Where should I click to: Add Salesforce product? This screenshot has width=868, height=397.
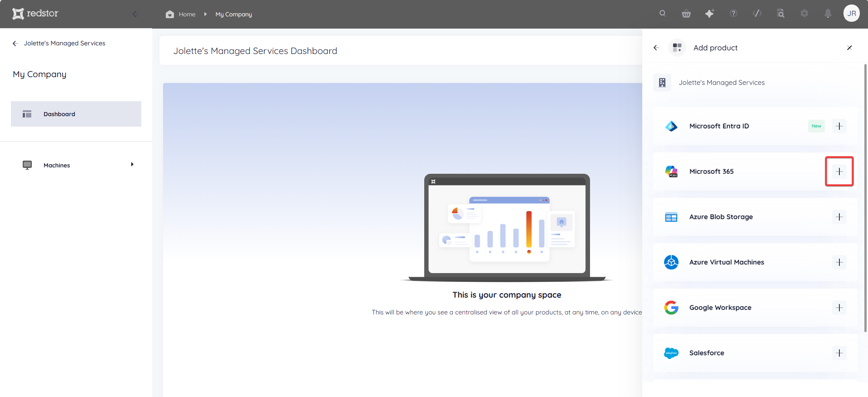pos(839,353)
